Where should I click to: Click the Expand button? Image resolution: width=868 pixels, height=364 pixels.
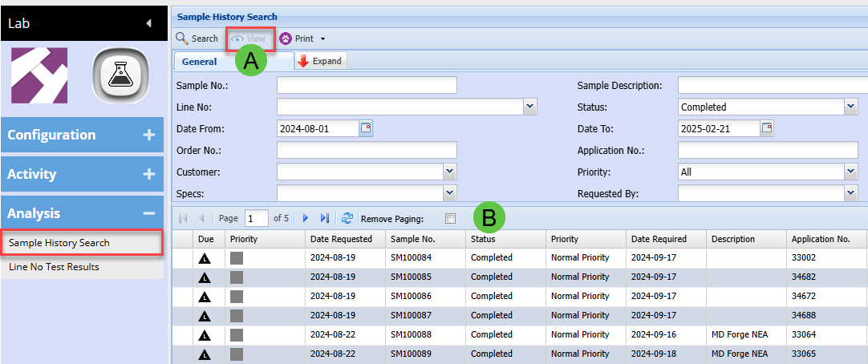click(x=320, y=62)
